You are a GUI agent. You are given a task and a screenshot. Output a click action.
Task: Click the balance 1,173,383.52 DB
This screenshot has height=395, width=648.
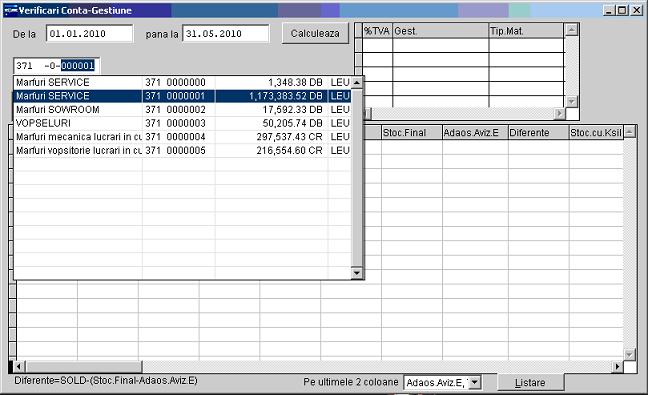coord(286,96)
